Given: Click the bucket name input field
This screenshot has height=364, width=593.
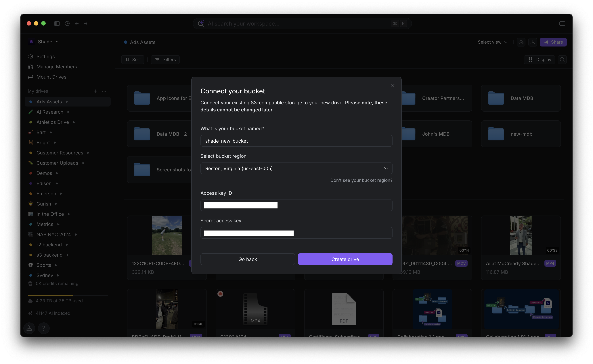Looking at the screenshot, I should coord(296,141).
